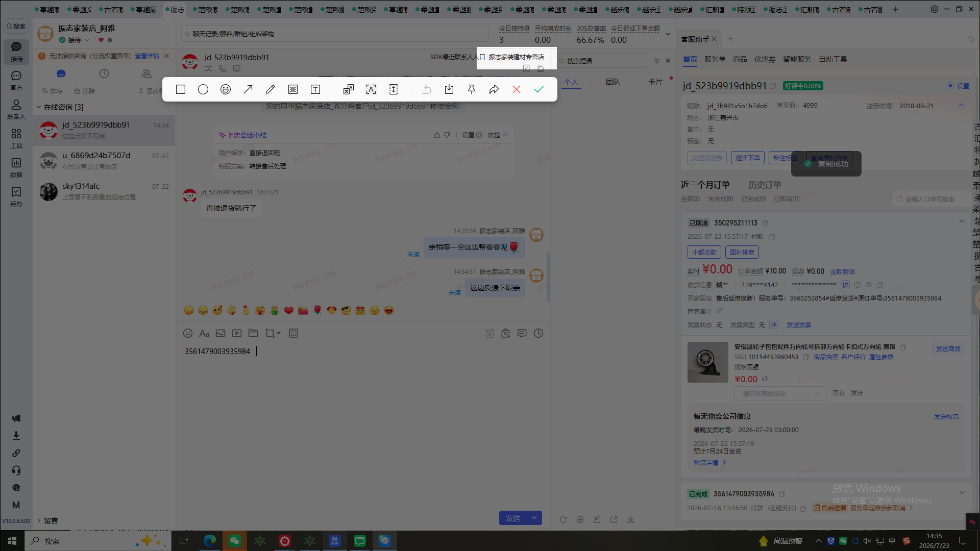Expand the order 3561479003935984 card
980x551 pixels.
point(962,493)
